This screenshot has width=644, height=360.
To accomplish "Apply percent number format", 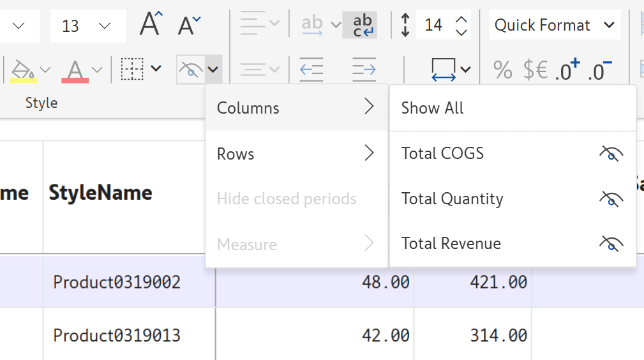I will pos(503,70).
